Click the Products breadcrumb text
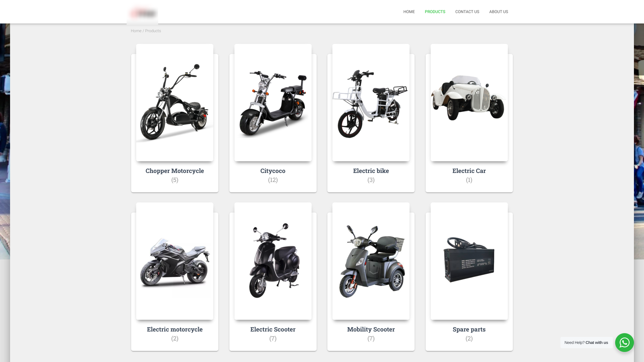This screenshot has width=644, height=362. pyautogui.click(x=153, y=31)
